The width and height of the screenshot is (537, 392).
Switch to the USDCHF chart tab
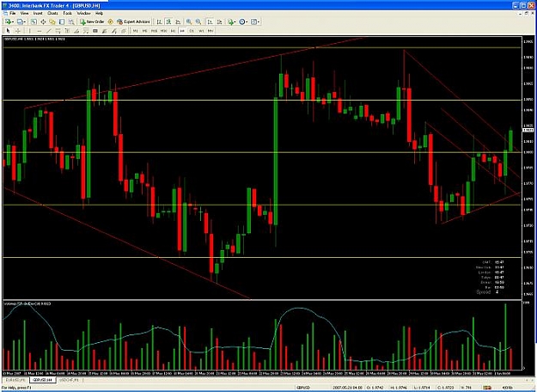click(70, 380)
